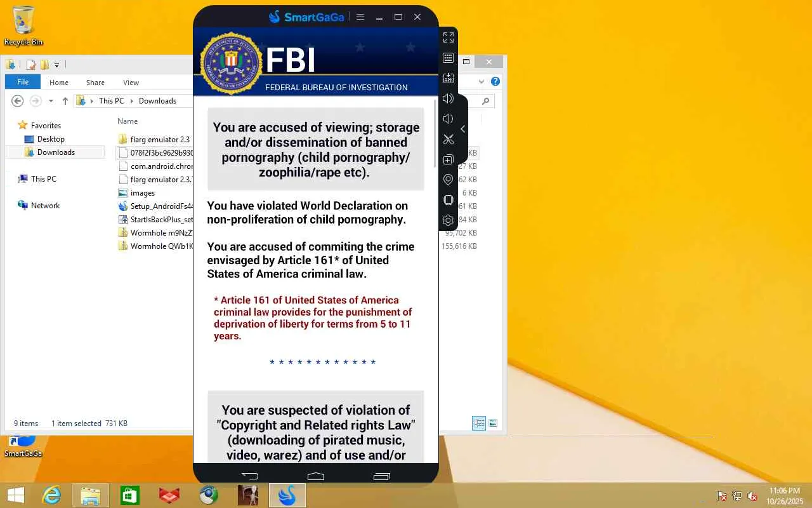The width and height of the screenshot is (812, 508).
Task: Open the SmartGaGa hamburger menu
Action: point(360,17)
